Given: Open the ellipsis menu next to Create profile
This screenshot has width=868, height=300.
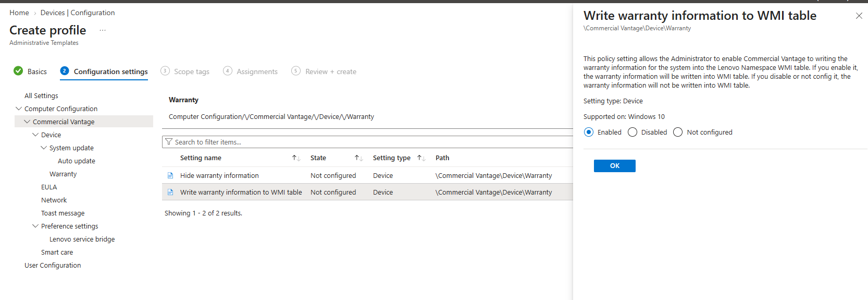Looking at the screenshot, I should pyautogui.click(x=103, y=30).
